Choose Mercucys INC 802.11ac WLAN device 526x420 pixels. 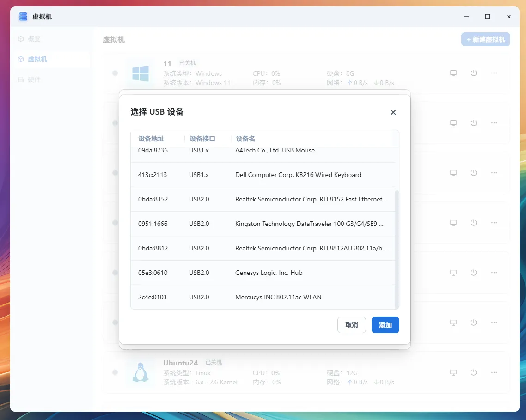point(263,297)
